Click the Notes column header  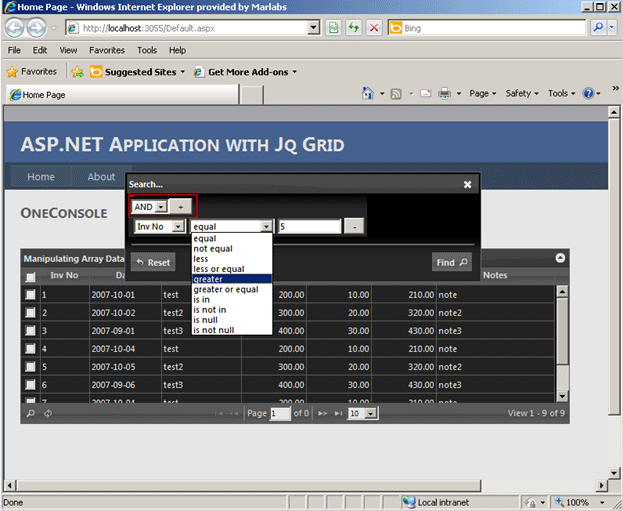(x=495, y=275)
